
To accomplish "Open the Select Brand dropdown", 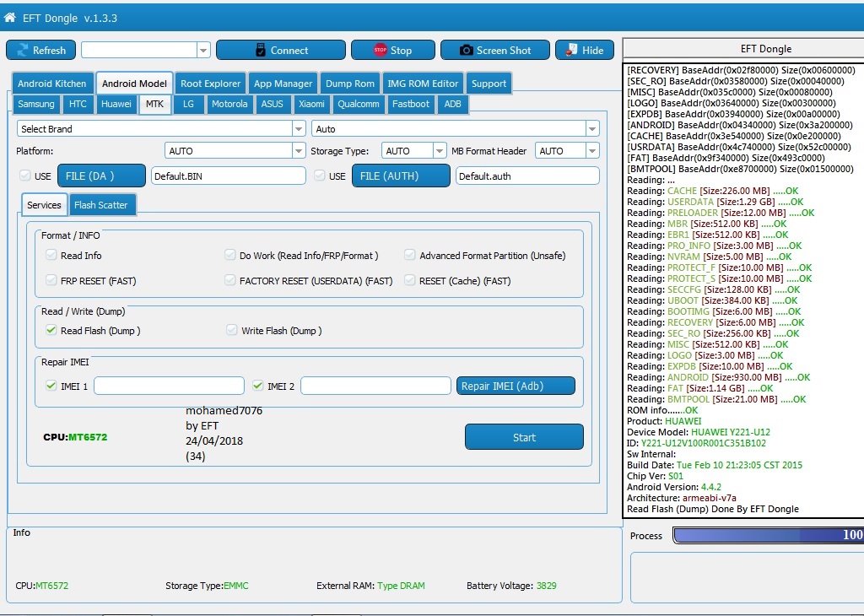I will 299,129.
